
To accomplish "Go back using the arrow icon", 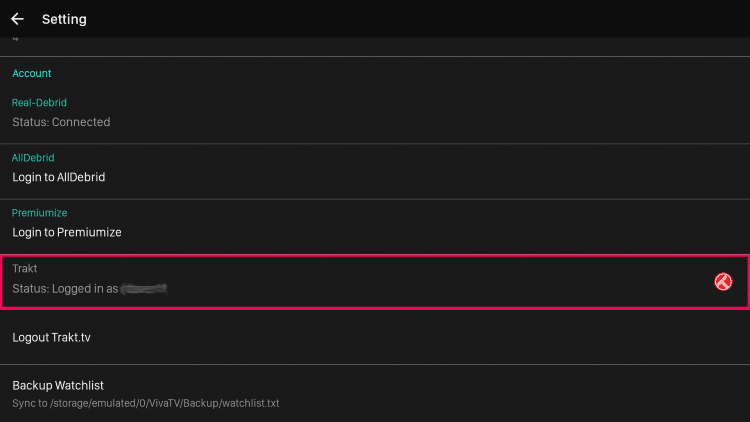I will [x=17, y=19].
